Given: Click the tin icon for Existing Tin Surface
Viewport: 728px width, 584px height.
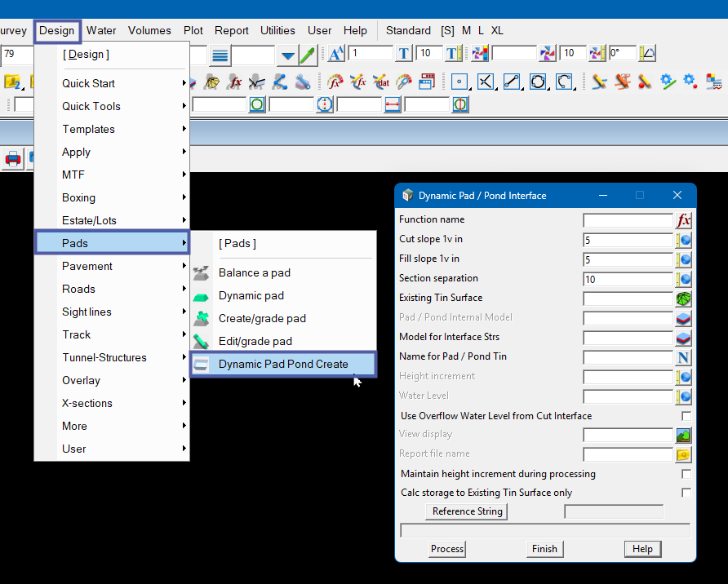Looking at the screenshot, I should coord(684,299).
